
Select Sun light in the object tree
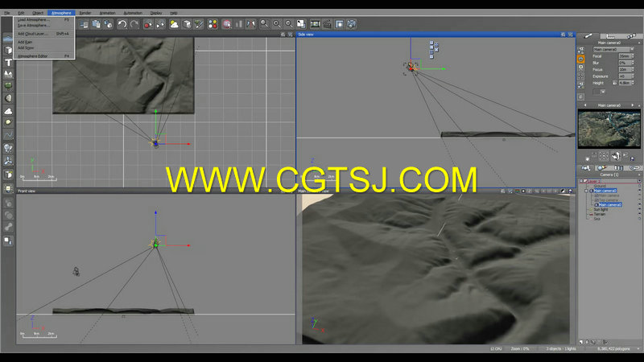601,209
